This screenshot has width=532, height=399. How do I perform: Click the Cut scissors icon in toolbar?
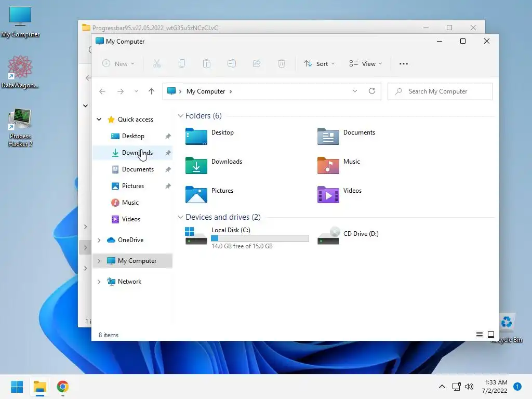(x=156, y=63)
